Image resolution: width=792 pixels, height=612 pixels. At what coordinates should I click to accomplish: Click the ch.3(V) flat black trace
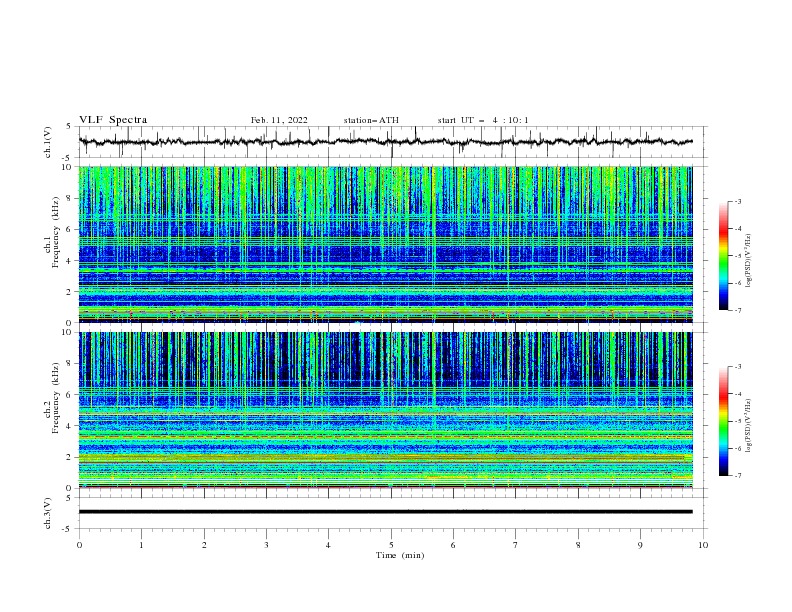(385, 512)
